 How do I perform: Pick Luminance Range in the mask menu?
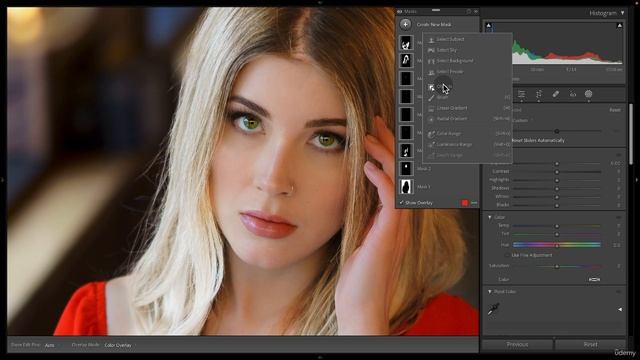454,144
